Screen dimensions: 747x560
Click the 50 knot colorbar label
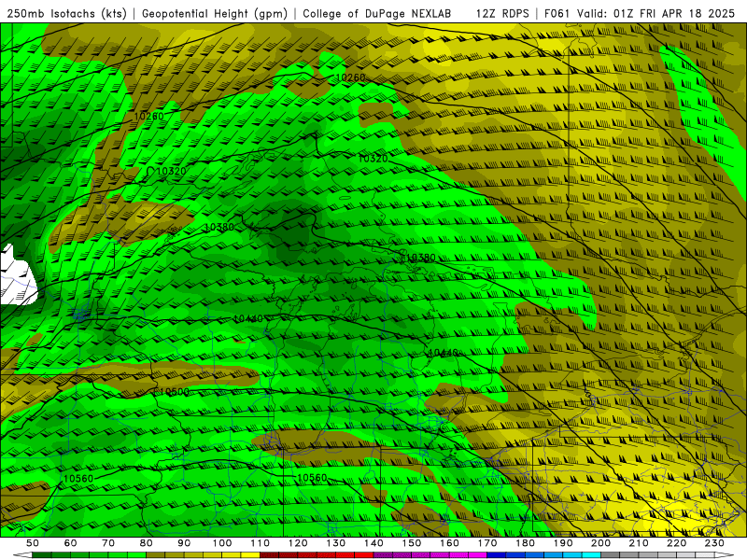tap(33, 543)
